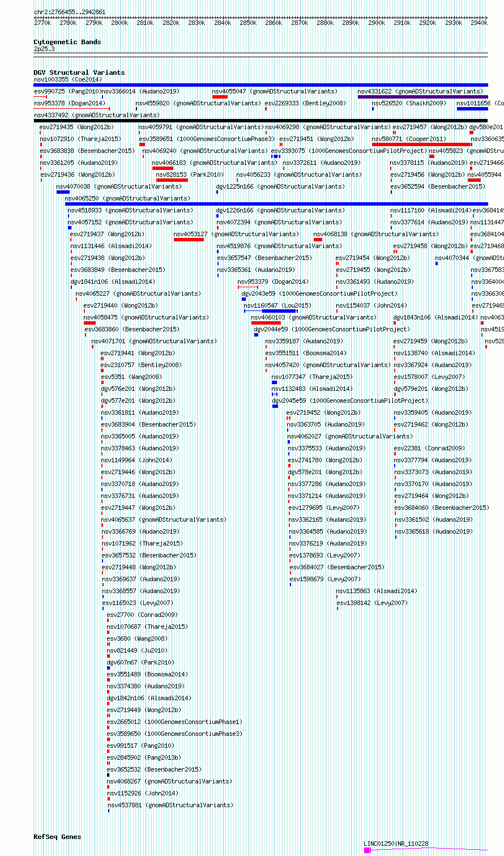Select the long blue nsv1003355 variant bar
Screen dimensions: 504x856
(260, 85)
